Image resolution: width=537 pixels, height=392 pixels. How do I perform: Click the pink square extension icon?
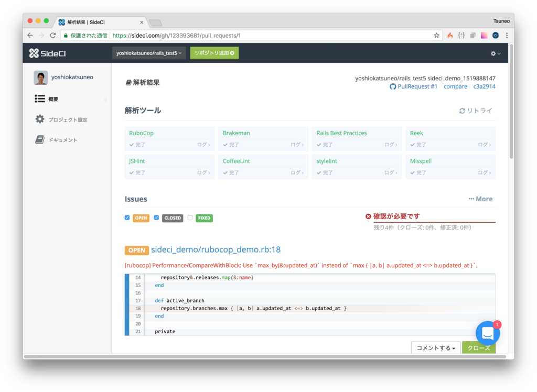(484, 35)
